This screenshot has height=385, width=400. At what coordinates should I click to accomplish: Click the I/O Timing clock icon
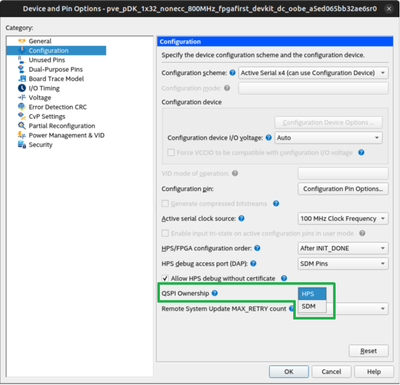click(x=22, y=88)
